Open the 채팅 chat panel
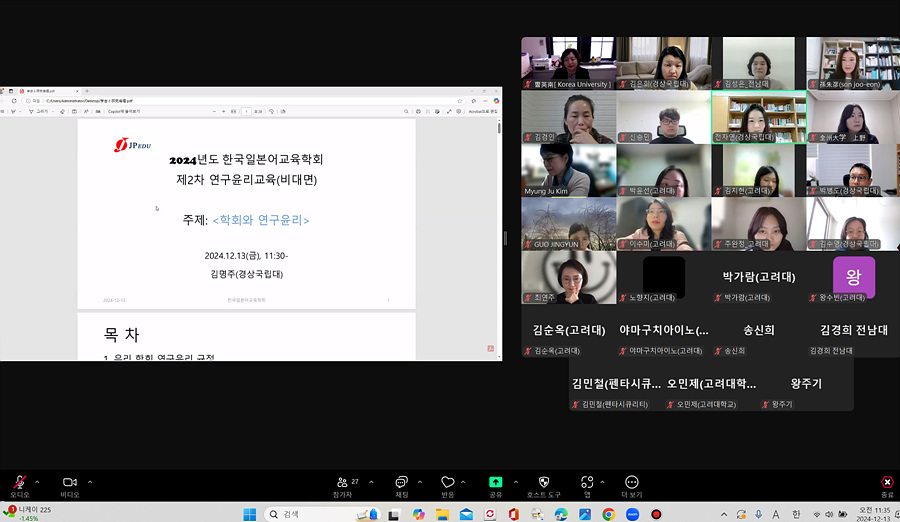This screenshot has height=522, width=900. tap(400, 483)
